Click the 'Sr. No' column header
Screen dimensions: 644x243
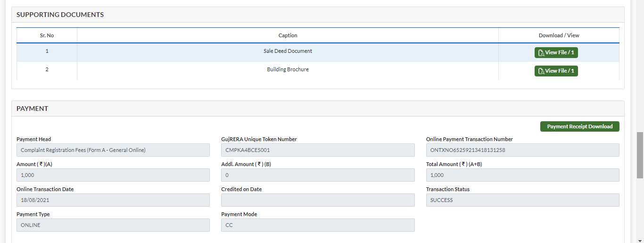click(x=47, y=35)
